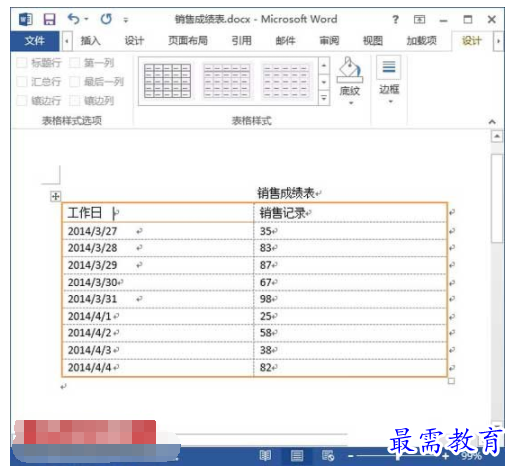Open the 底纹 shading dropdown arrow
This screenshot has height=472, width=511.
(x=351, y=103)
